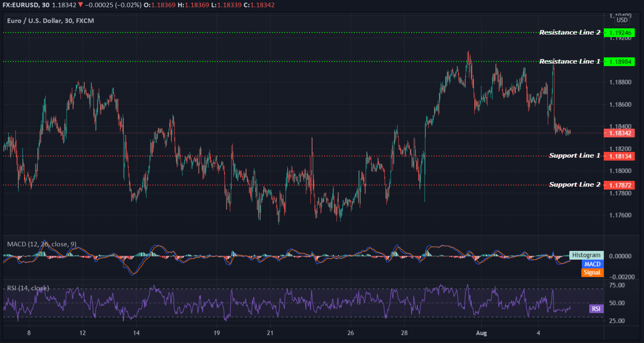The height and width of the screenshot is (343, 644).
Task: Select the Support Line 2 label
Action: click(x=575, y=184)
